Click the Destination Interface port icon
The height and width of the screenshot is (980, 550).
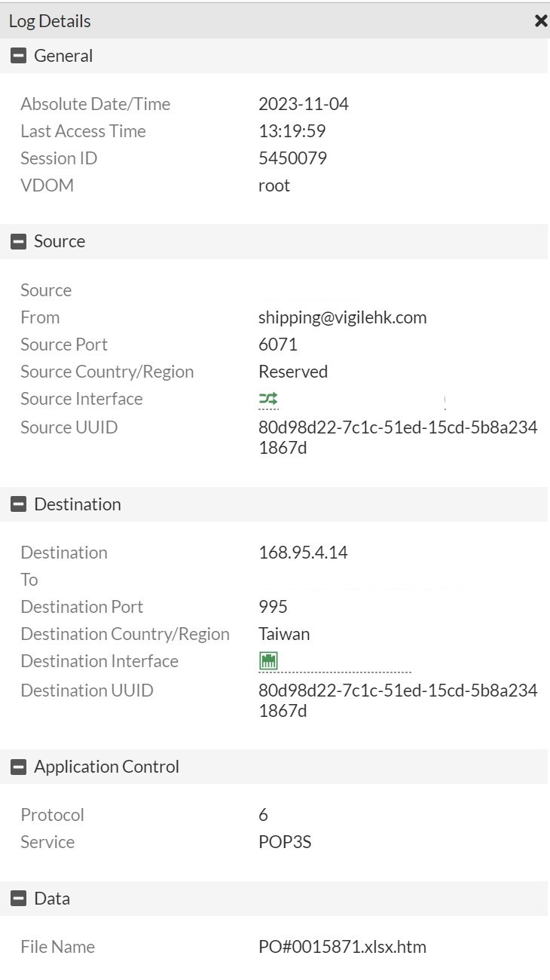[x=268, y=661]
